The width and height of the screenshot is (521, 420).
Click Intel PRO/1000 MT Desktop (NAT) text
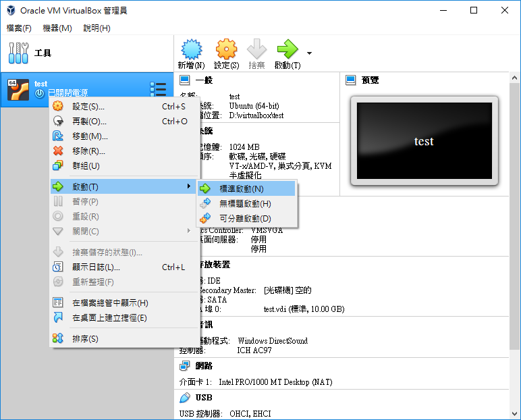tap(275, 382)
